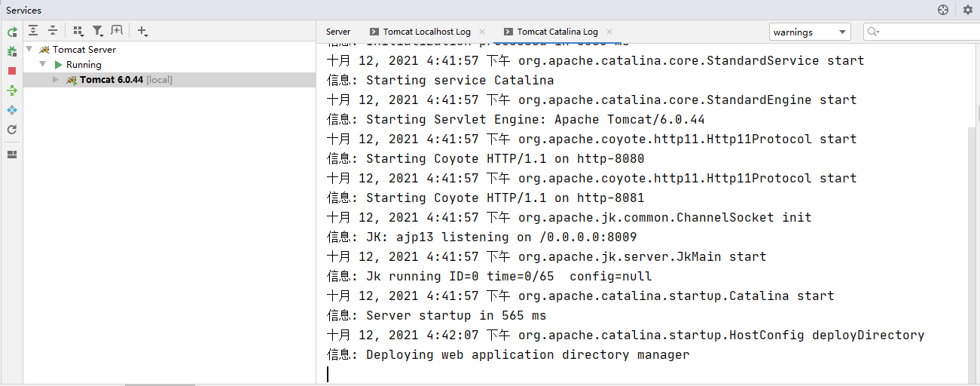
Task: Rerun Tomcat in debug mode bug icon
Action: click(x=12, y=51)
